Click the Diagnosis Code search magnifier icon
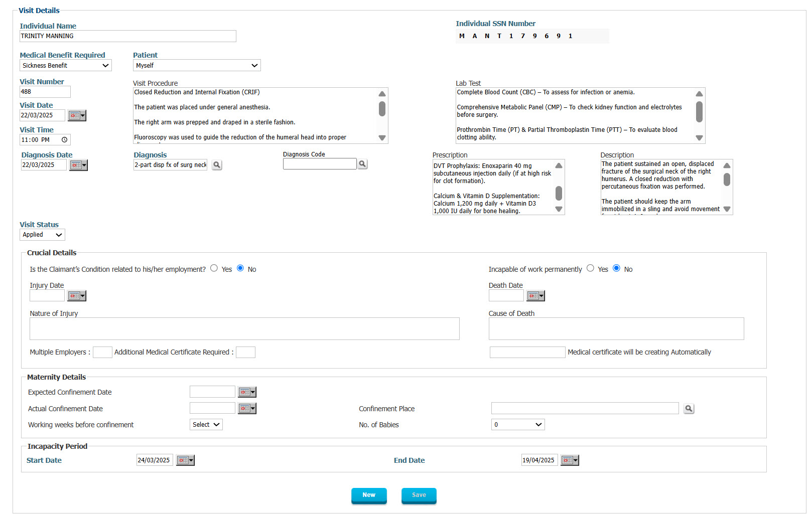812x516 pixels. click(x=362, y=164)
